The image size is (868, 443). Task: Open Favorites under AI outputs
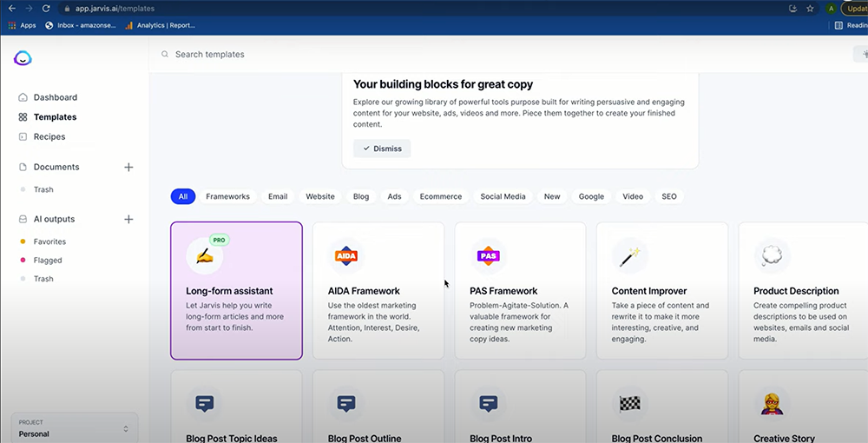point(49,241)
